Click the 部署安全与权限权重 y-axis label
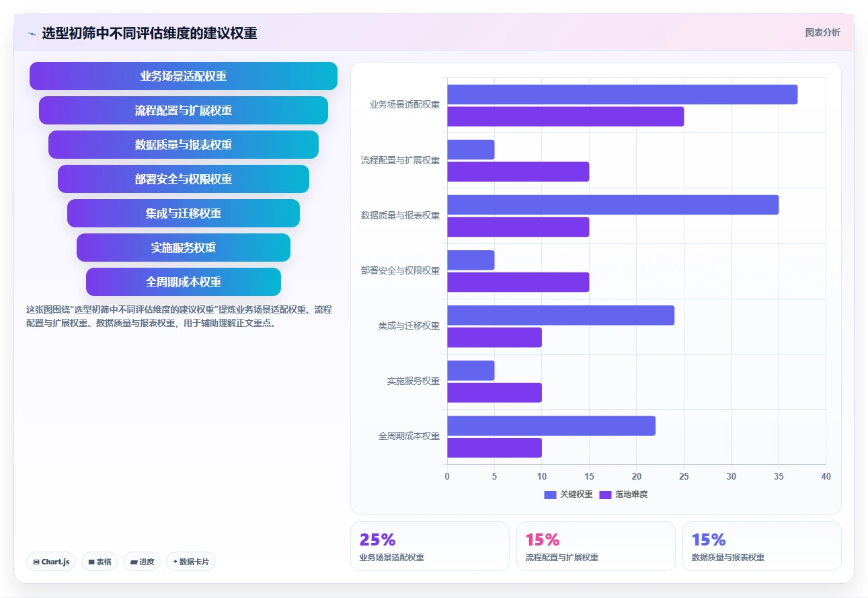This screenshot has height=598, width=868. pyautogui.click(x=401, y=270)
